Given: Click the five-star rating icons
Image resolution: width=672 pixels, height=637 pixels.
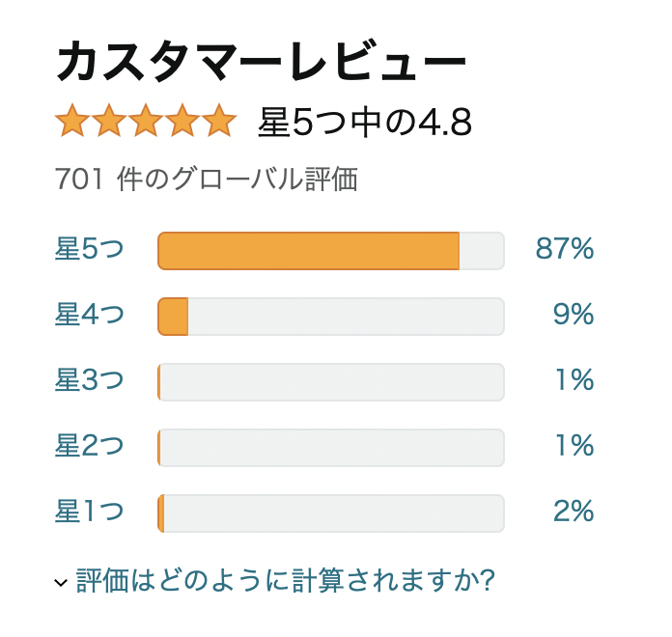Looking at the screenshot, I should click(146, 122).
